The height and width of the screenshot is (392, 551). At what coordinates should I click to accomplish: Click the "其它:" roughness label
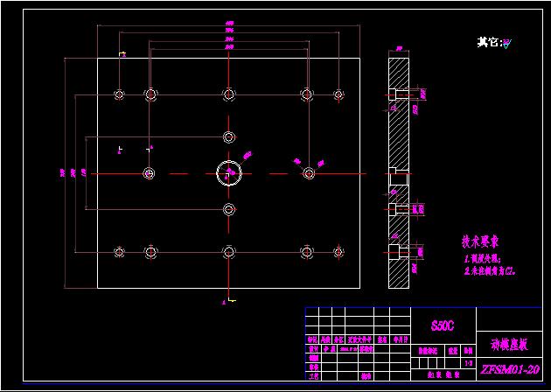[x=489, y=43]
